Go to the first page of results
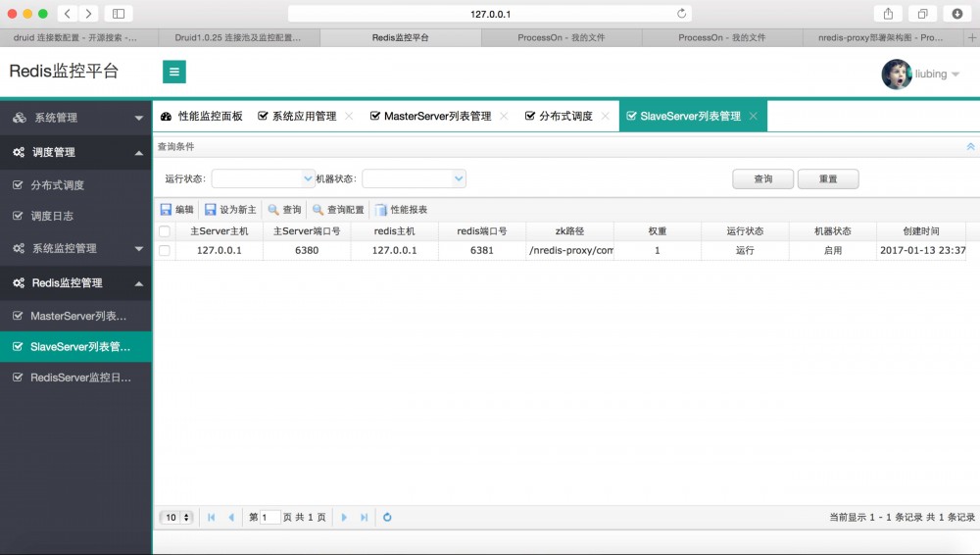Viewport: 980px width, 555px height. 212,518
